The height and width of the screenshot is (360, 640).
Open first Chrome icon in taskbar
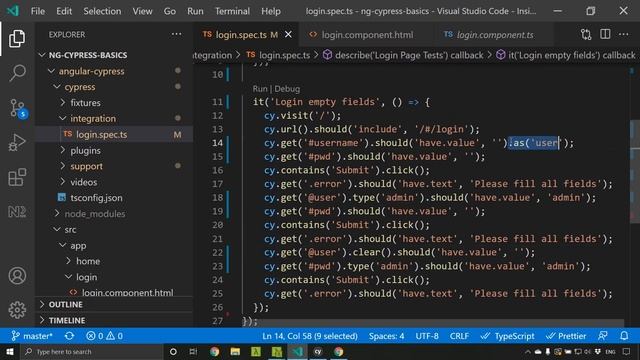214,351
